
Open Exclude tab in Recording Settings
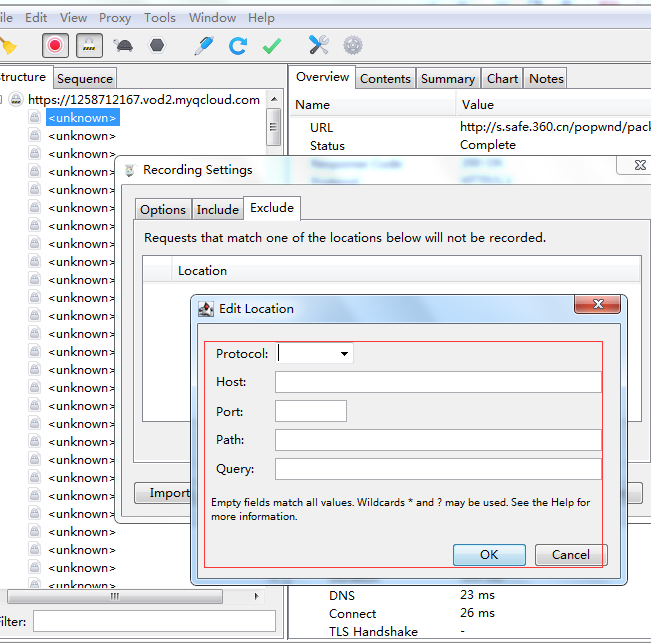tap(272, 208)
